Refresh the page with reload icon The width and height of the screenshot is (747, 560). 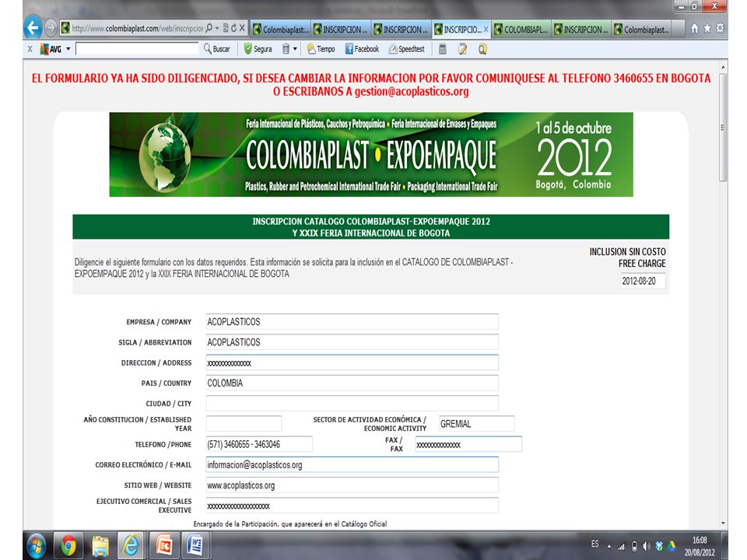(x=234, y=28)
